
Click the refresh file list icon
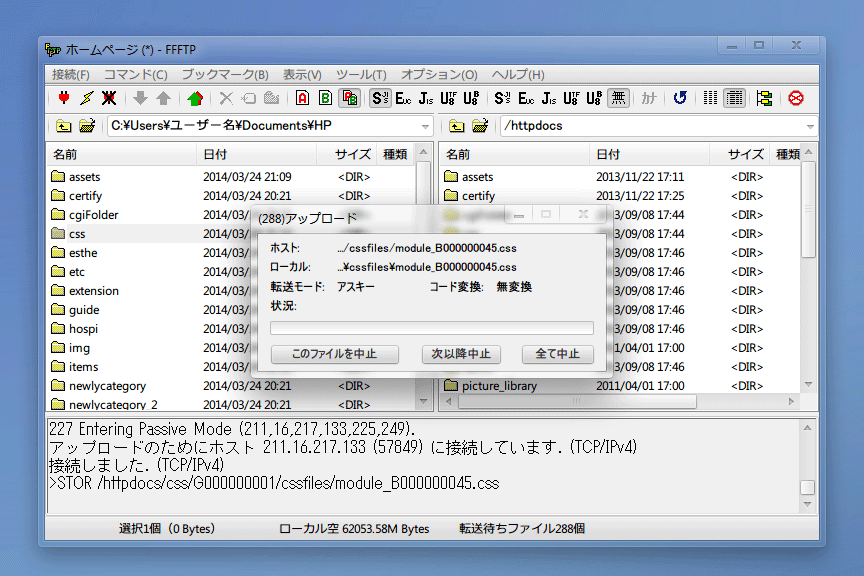(680, 98)
